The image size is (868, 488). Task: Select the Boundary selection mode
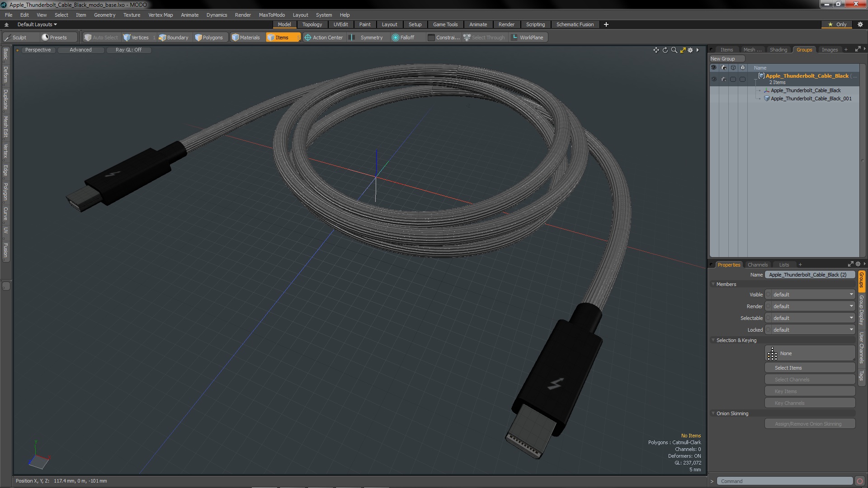click(x=174, y=37)
